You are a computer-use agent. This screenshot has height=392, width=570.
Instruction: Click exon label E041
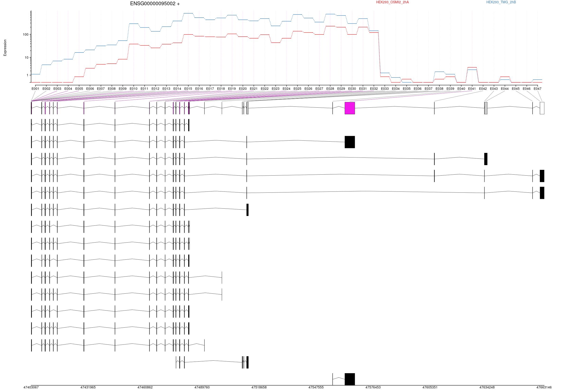(x=472, y=89)
